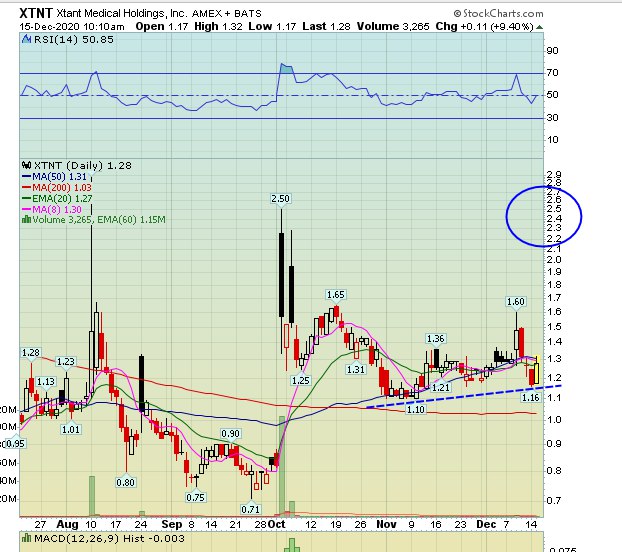Click the tall October volume bar

tap(282, 466)
